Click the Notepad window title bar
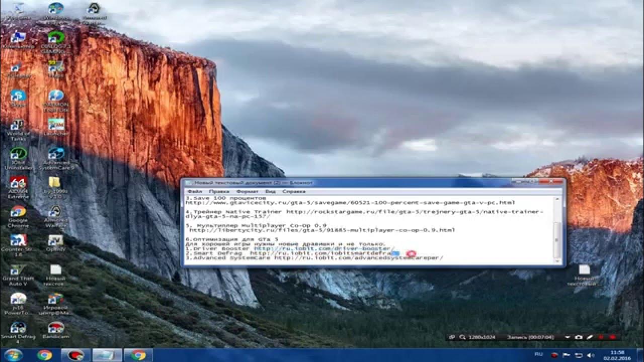This screenshot has height=362, width=644. point(372,183)
